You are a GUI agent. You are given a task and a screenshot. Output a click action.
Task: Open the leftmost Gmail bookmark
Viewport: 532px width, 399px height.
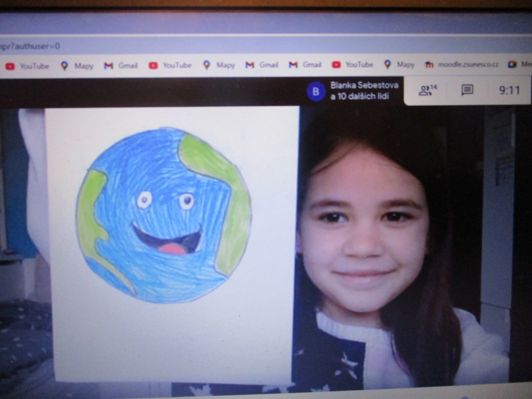point(121,65)
